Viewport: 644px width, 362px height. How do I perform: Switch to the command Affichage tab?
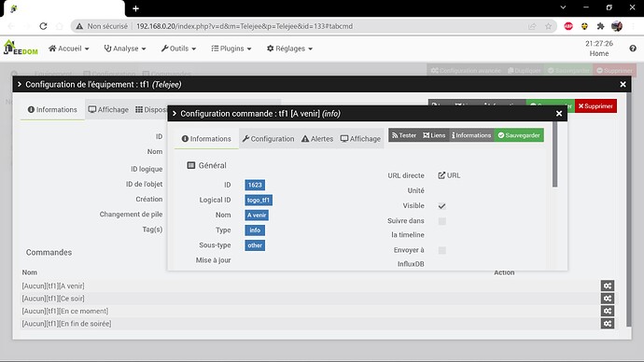tap(360, 139)
